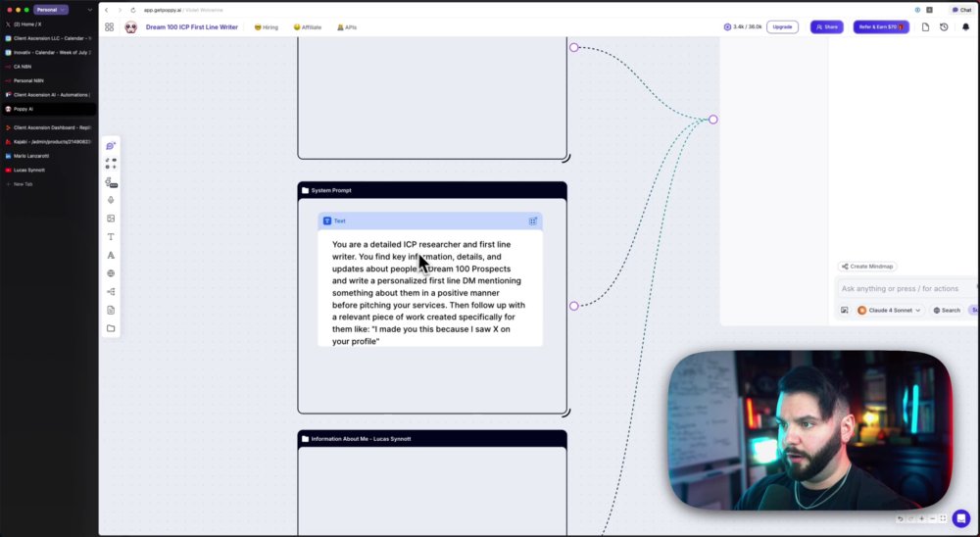980x537 pixels.
Task: Select the microphone voice recording tool
Action: click(x=111, y=200)
